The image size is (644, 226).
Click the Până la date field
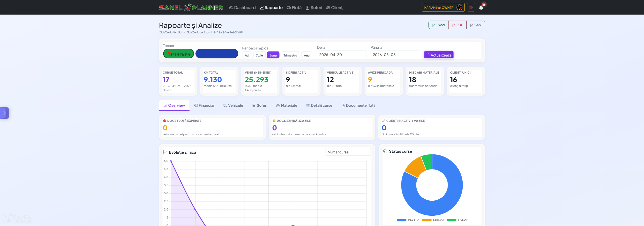point(395,55)
